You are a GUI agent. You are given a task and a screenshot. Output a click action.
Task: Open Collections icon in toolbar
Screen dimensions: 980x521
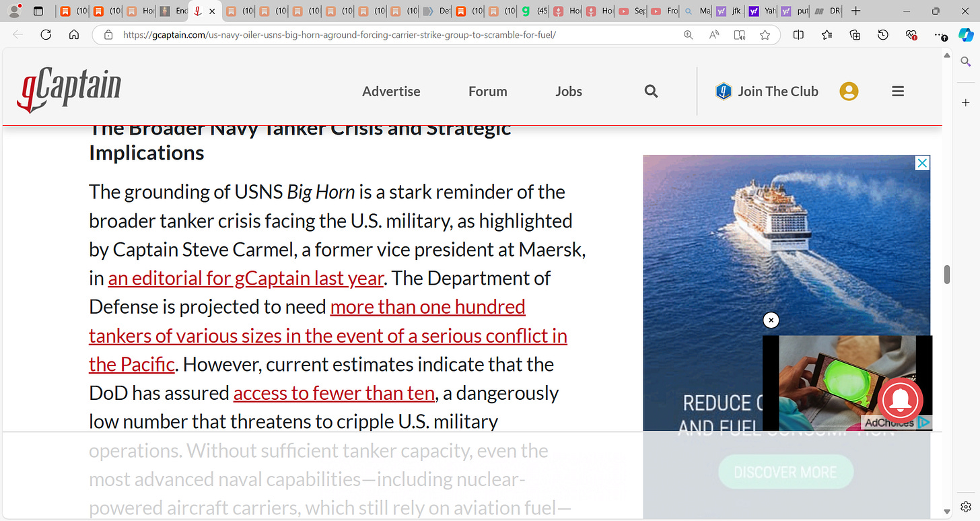(x=855, y=35)
